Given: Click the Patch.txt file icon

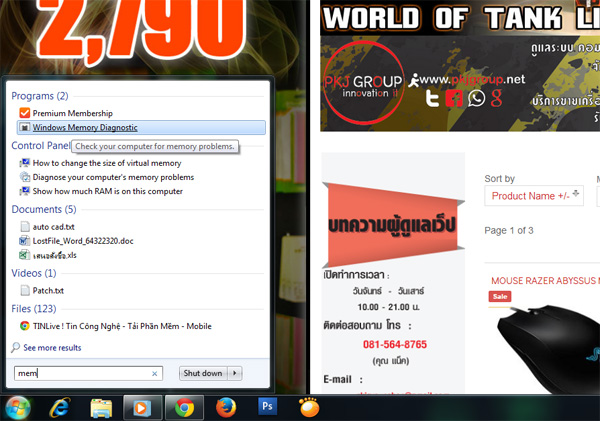Looking at the screenshot, I should (25, 290).
